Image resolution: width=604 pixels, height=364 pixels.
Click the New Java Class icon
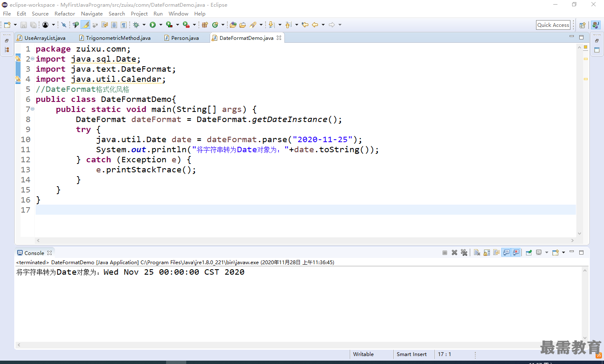click(215, 25)
